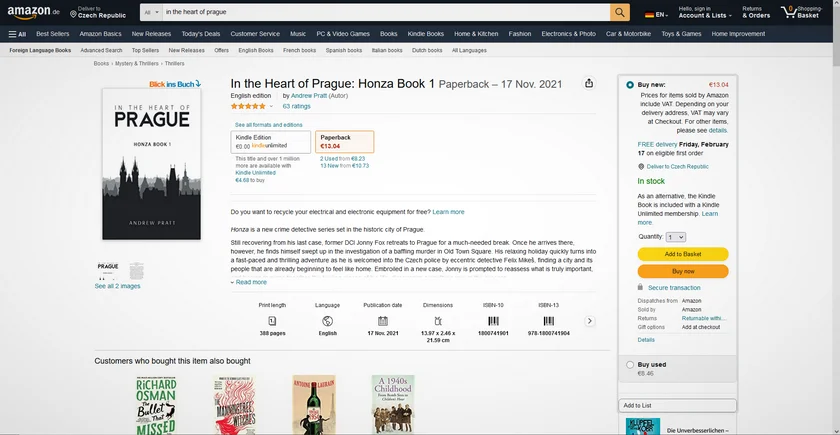Click the search input field

pyautogui.click(x=385, y=12)
